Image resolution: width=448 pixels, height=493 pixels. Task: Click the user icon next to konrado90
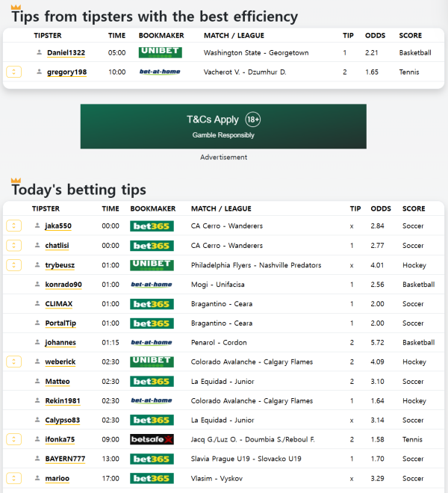37,285
